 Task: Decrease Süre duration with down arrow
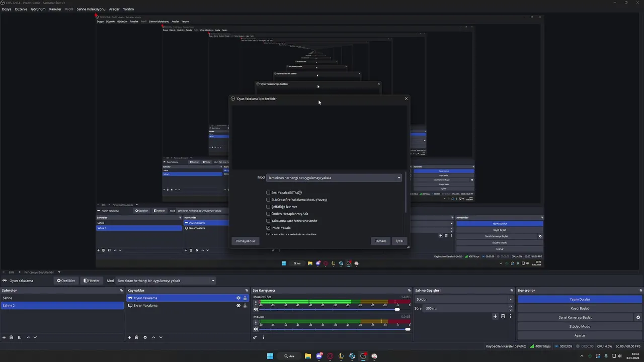(x=511, y=310)
